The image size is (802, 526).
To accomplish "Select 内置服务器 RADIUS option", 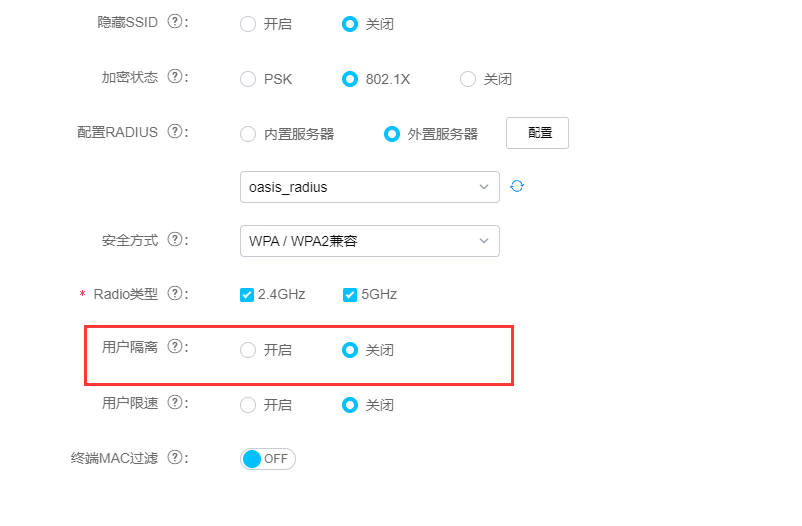I will 248,134.
